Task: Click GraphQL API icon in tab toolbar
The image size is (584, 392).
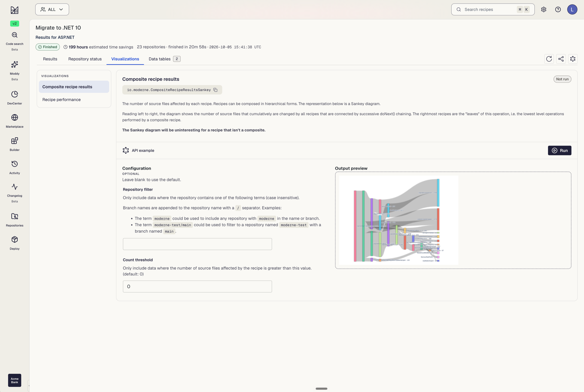Action: click(x=573, y=59)
